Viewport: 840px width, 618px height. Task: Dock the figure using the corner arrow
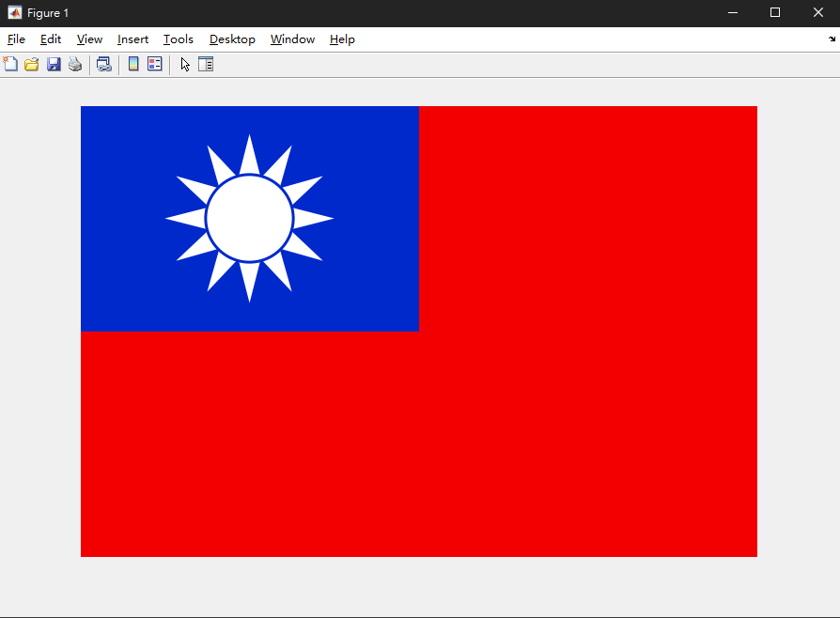832,39
